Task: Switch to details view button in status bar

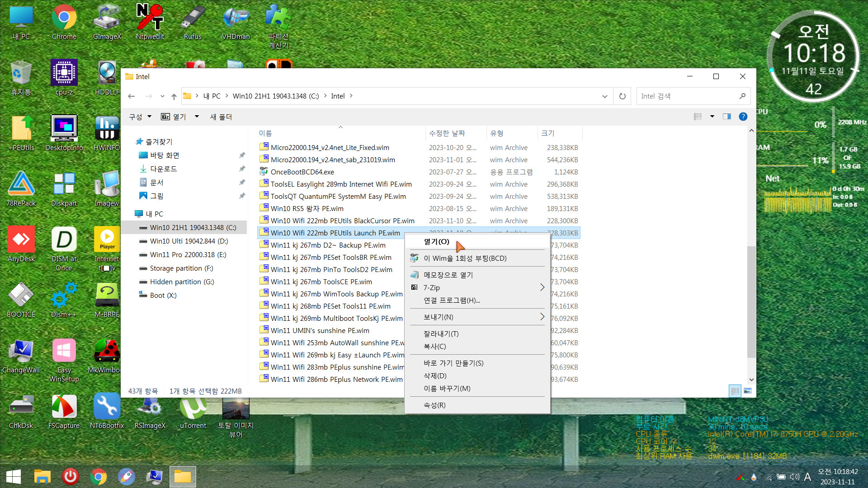Action: coord(735,391)
